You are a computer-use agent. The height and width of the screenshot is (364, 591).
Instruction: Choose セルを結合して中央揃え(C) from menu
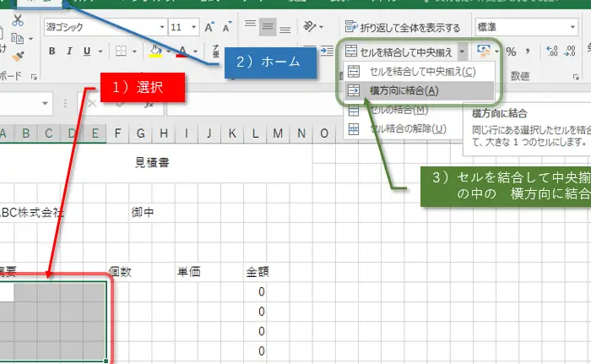click(x=419, y=72)
